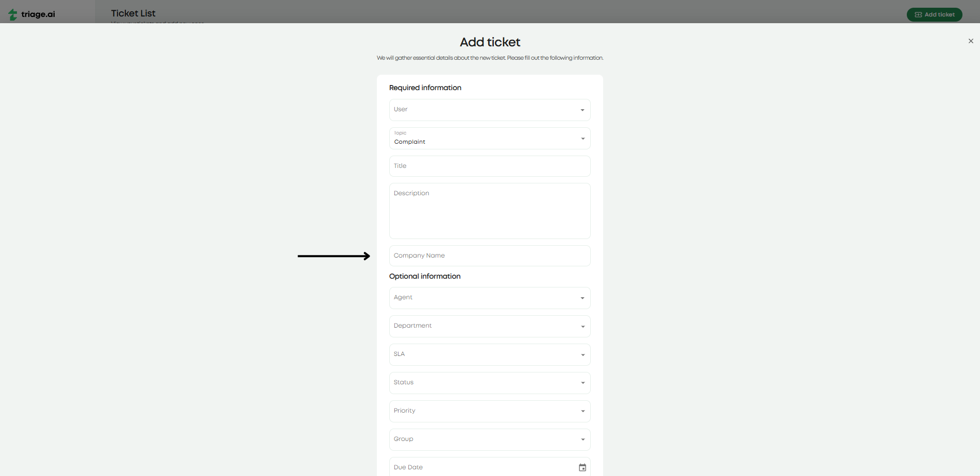Click the ticket icon inside Add ticket button

point(918,14)
